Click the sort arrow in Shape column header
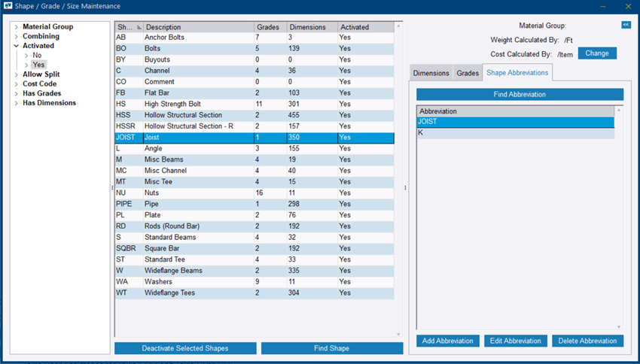 click(x=139, y=27)
